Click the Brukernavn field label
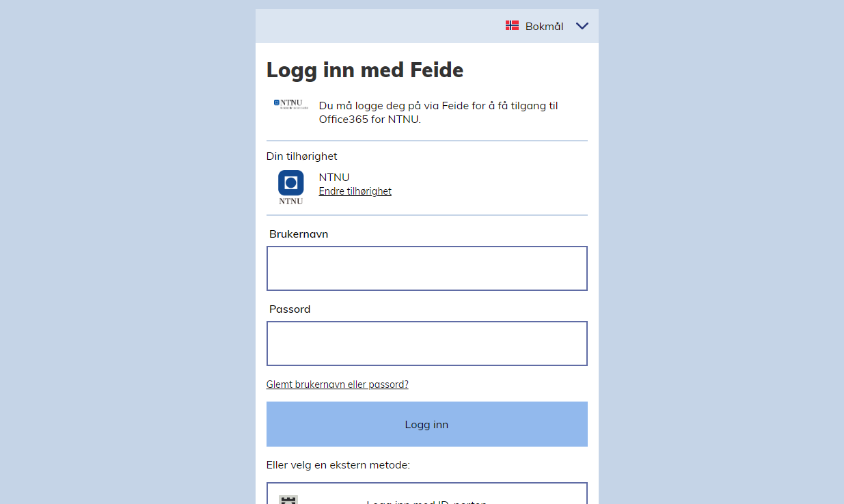Viewport: 844px width, 504px height. (299, 234)
